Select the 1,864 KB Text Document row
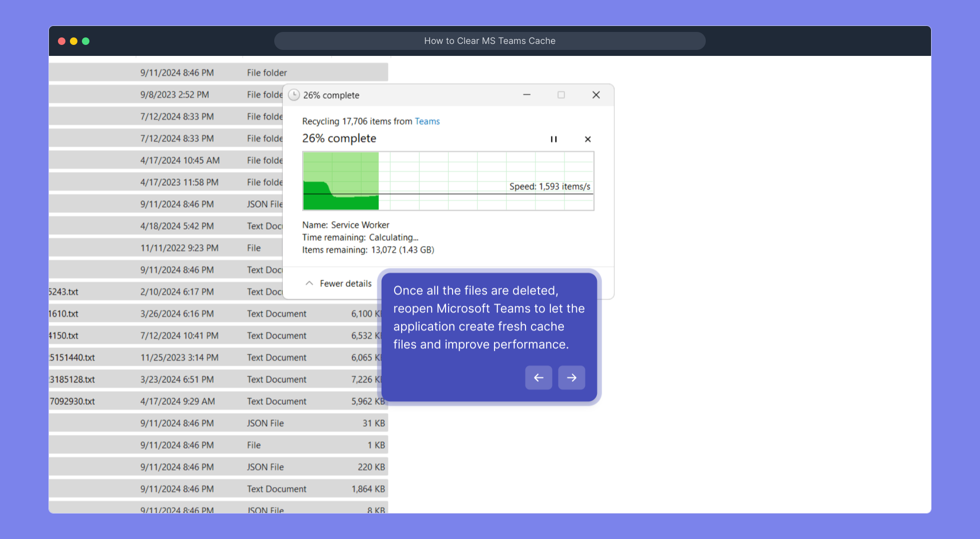The width and height of the screenshot is (980, 539). point(276,489)
